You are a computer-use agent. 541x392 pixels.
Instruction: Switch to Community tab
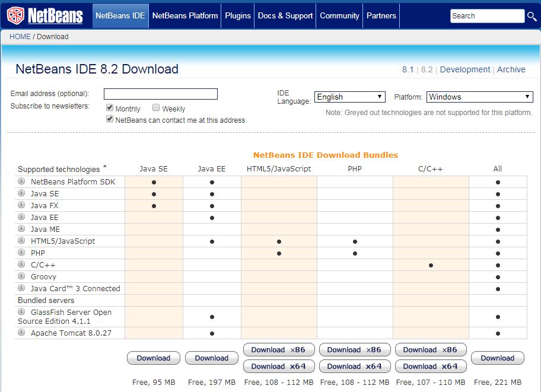(339, 16)
